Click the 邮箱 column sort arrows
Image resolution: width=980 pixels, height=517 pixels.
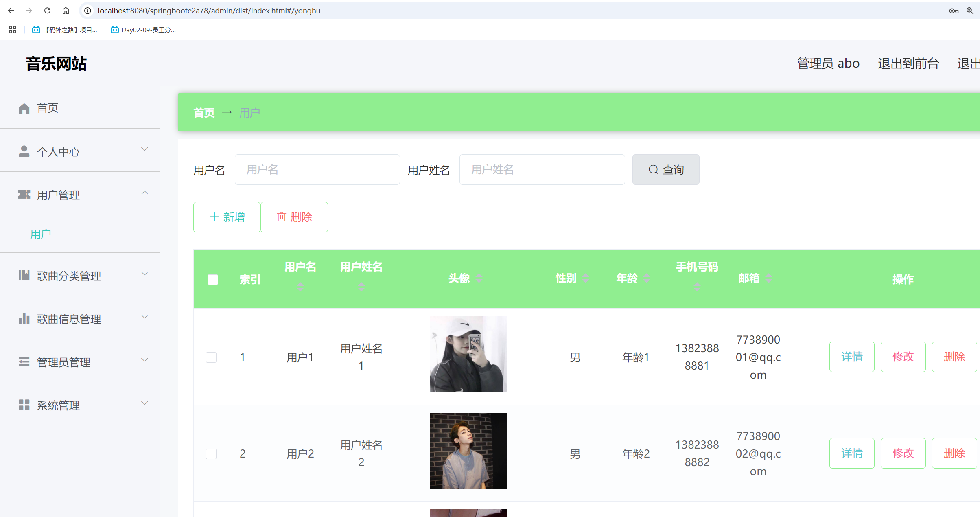[x=769, y=278]
